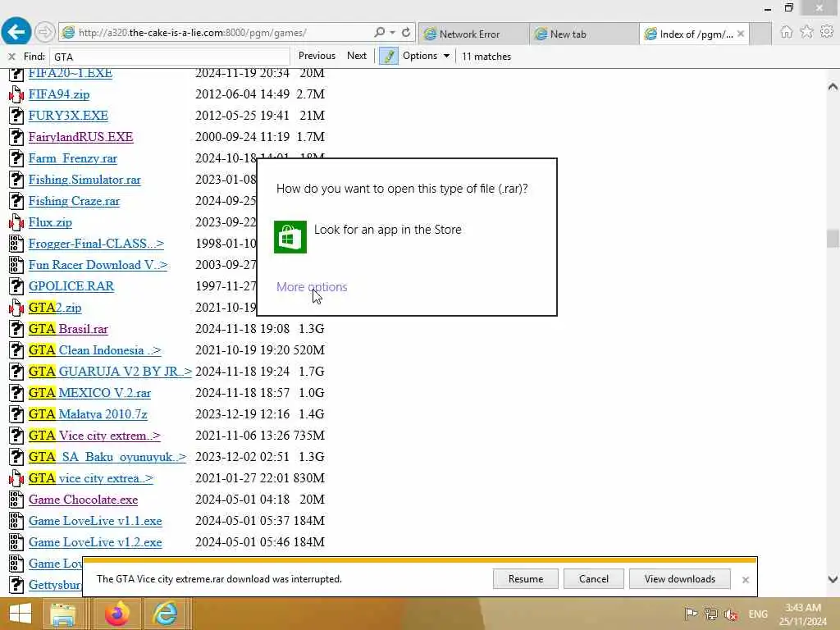Open a new blank tab button
This screenshot has height=630, width=840.
(760, 34)
